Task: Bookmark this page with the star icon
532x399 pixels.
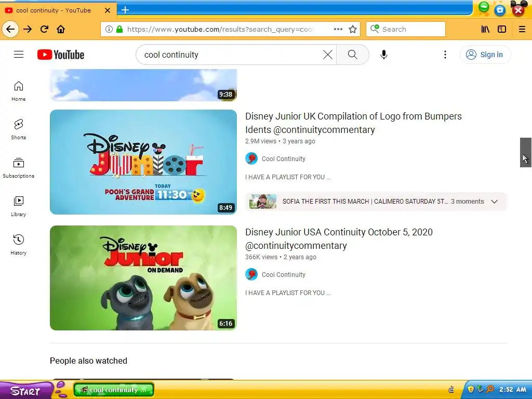Action: [353, 29]
